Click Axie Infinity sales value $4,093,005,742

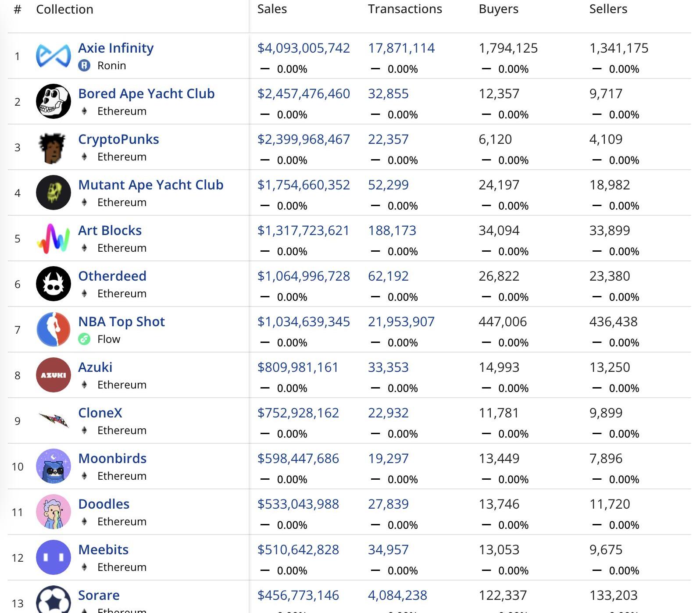(x=304, y=48)
